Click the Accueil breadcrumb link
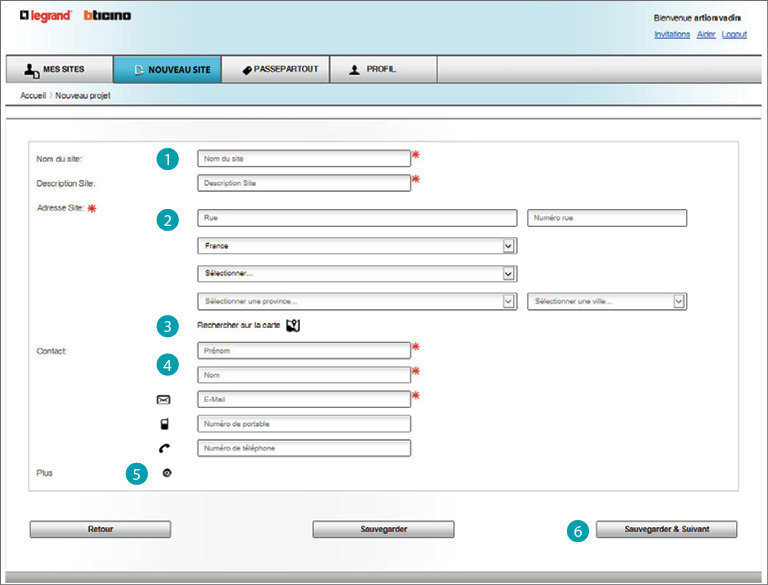 click(33, 96)
